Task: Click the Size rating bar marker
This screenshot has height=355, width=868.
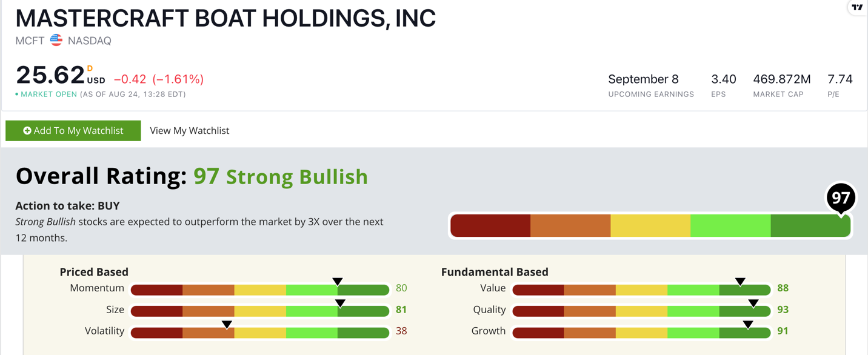Action: point(340,304)
